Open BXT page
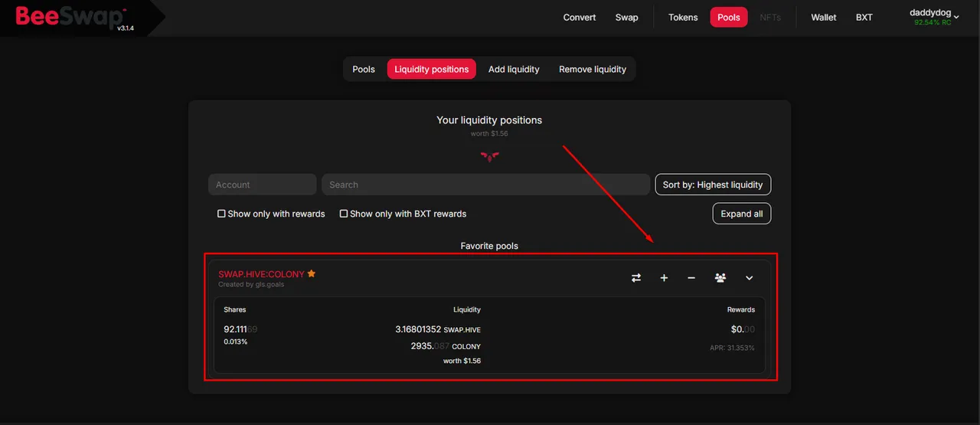Viewport: 980px width, 425px height. (x=864, y=17)
